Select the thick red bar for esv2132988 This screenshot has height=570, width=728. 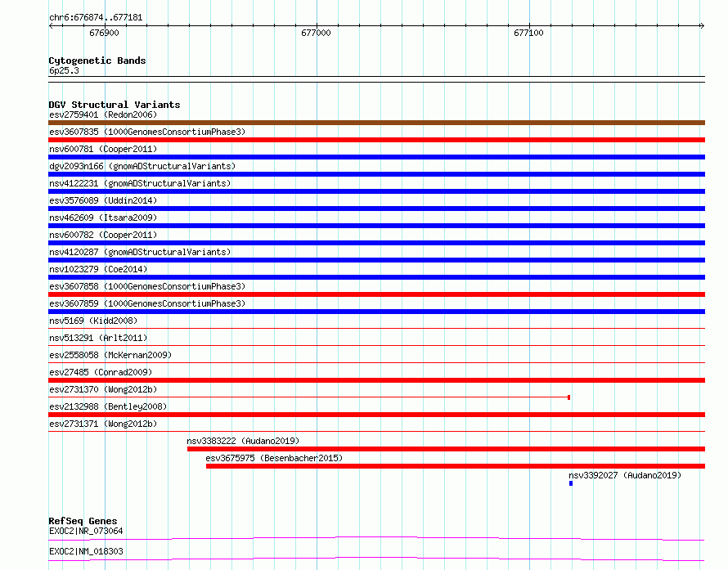[376, 415]
